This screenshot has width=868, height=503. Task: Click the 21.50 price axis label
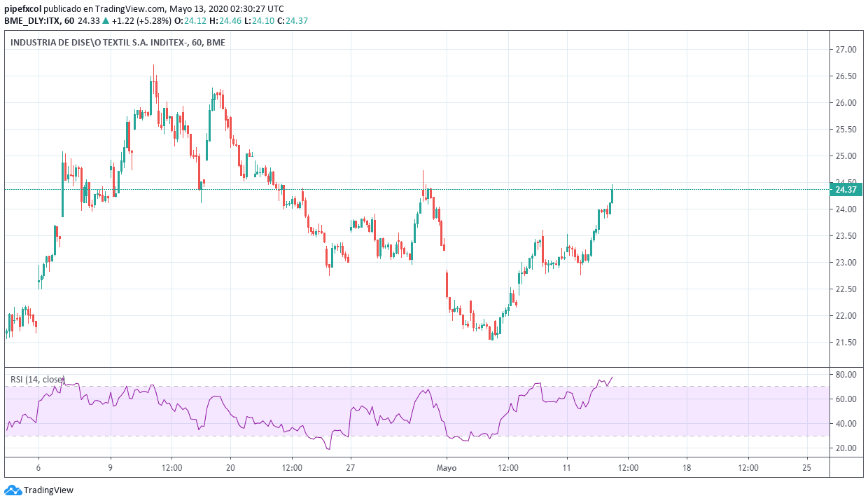(x=846, y=343)
